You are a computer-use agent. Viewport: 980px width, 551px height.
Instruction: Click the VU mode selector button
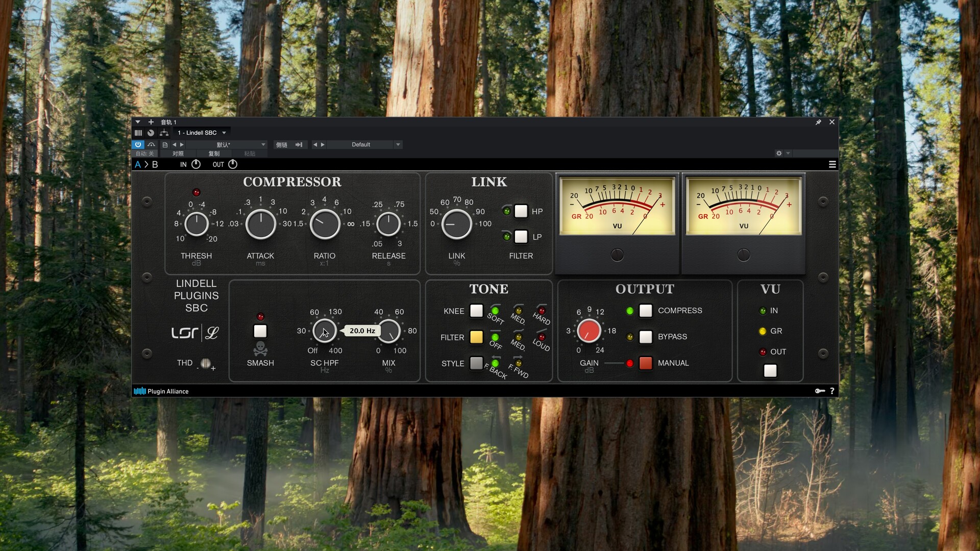click(x=770, y=371)
